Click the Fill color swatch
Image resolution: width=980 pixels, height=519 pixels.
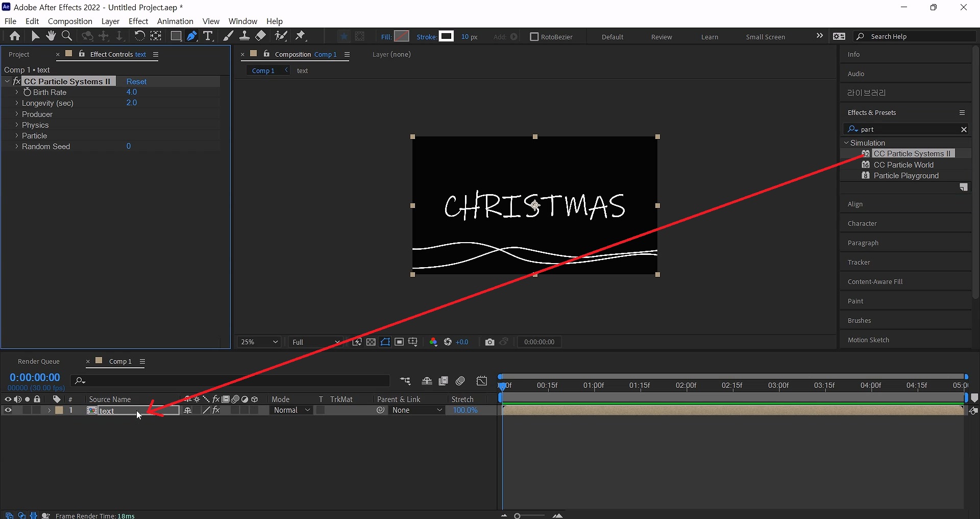pyautogui.click(x=402, y=36)
